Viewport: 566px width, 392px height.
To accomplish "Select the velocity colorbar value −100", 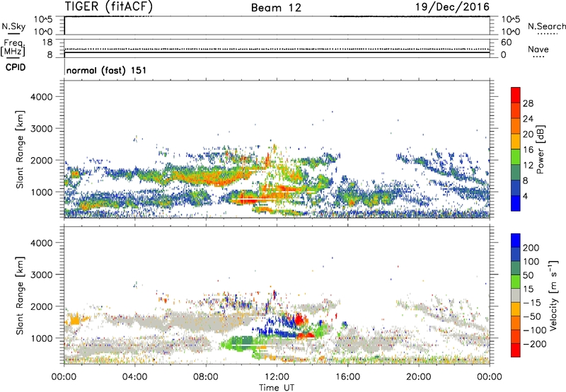I will coord(534,330).
